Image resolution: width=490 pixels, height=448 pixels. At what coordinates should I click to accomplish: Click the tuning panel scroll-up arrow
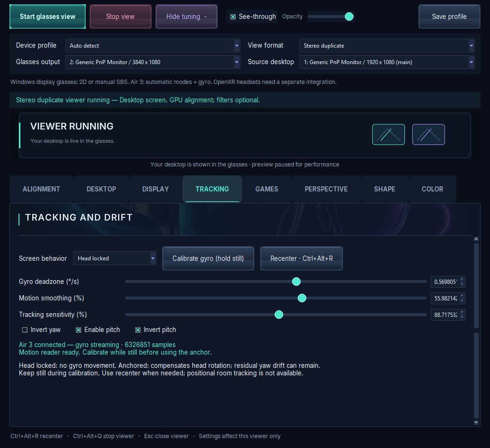pyautogui.click(x=476, y=239)
